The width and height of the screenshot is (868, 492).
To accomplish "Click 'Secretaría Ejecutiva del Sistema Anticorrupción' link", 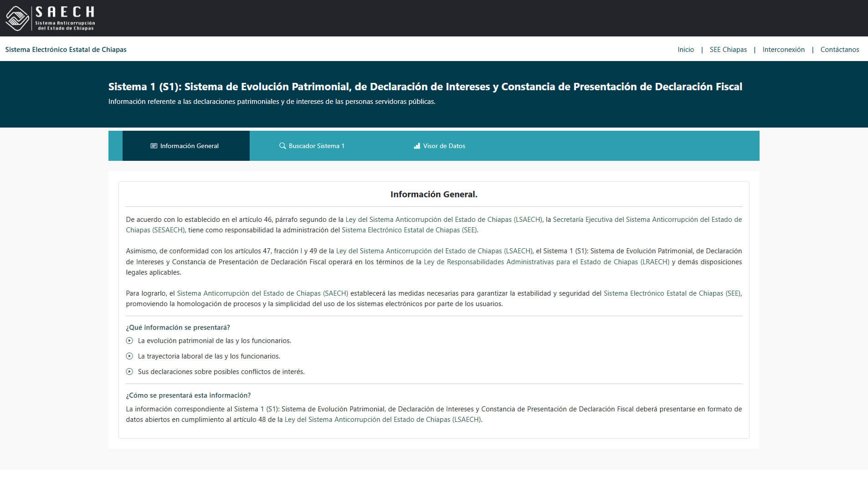I will tap(647, 220).
